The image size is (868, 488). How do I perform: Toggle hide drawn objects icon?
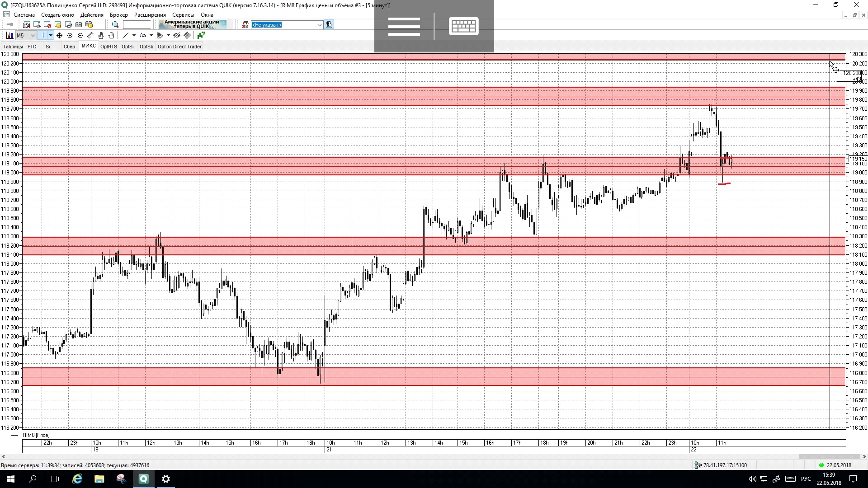(x=177, y=35)
